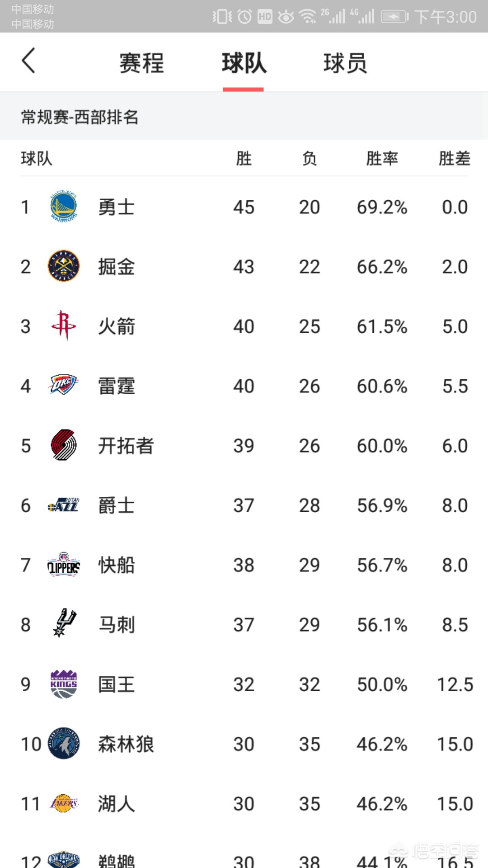Open the OKC Thunder logo

click(63, 385)
